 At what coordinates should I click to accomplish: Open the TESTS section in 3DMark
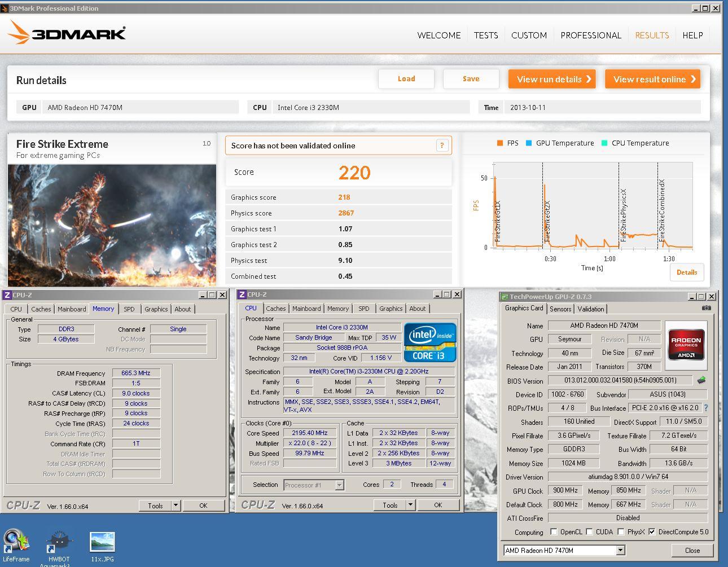pos(486,35)
